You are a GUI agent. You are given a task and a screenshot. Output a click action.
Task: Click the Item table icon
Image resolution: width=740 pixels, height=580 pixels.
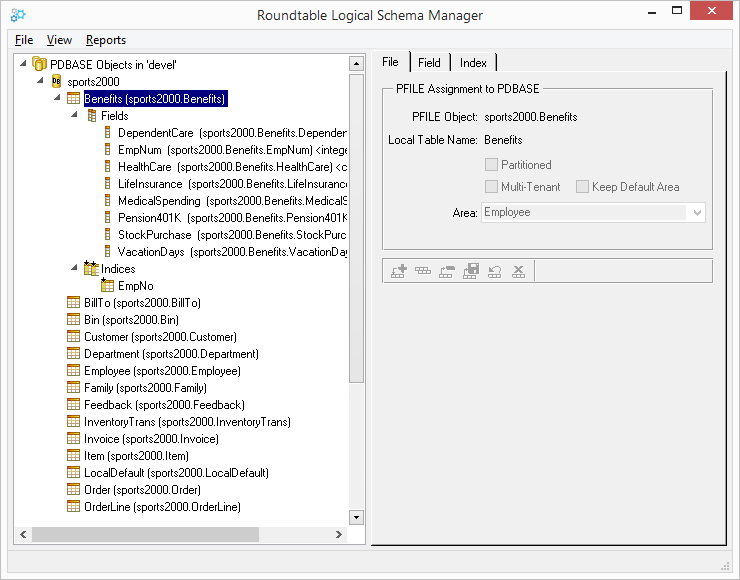pyautogui.click(x=73, y=455)
